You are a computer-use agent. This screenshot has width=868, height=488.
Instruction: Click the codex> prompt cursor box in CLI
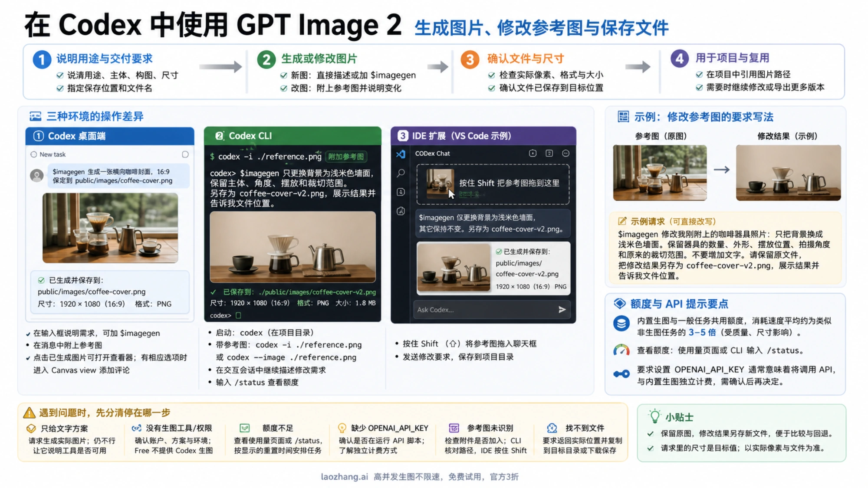coord(238,315)
